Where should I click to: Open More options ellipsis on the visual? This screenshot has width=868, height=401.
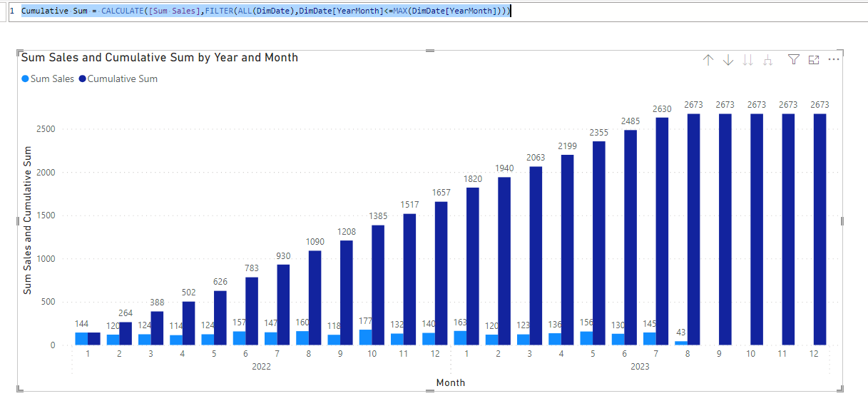coord(834,60)
